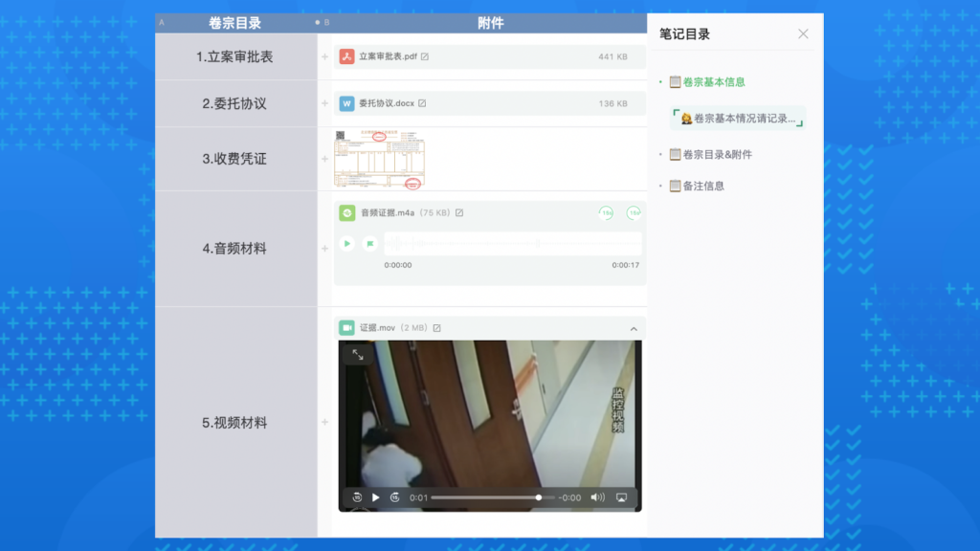Screen dimensions: 980x551
Task: Open the 卷宗基本情况请记录 outline entry
Action: (x=738, y=119)
